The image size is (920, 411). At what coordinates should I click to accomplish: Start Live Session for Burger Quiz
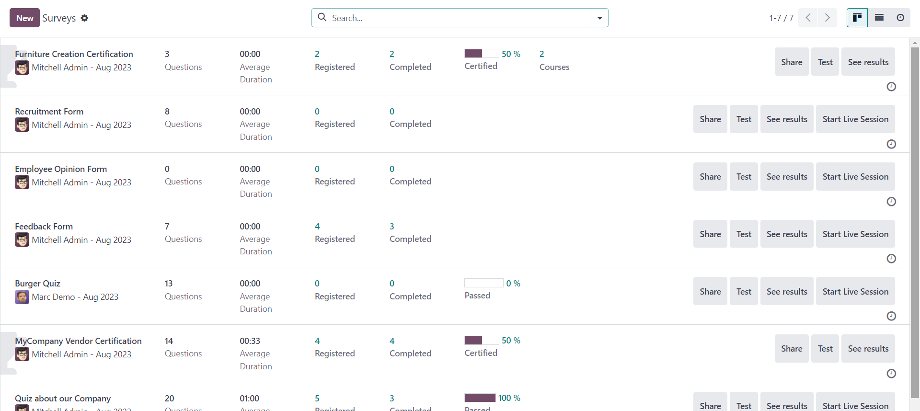(x=855, y=291)
